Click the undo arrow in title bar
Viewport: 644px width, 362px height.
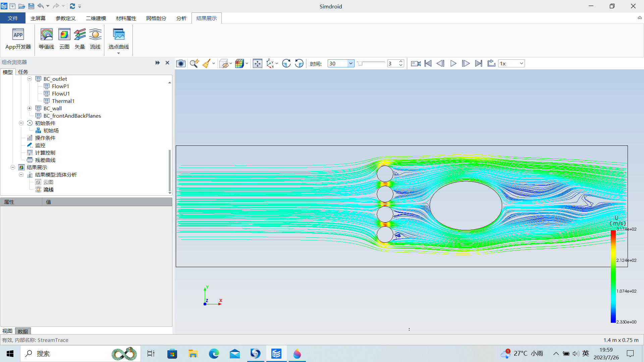tap(41, 6)
